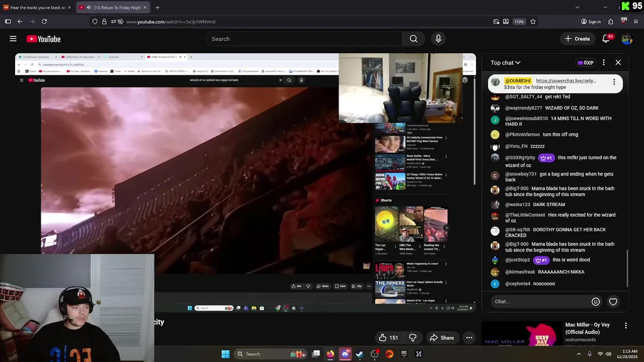Open the powerchat.live link in pinned message
644x362 pixels.
point(566,80)
